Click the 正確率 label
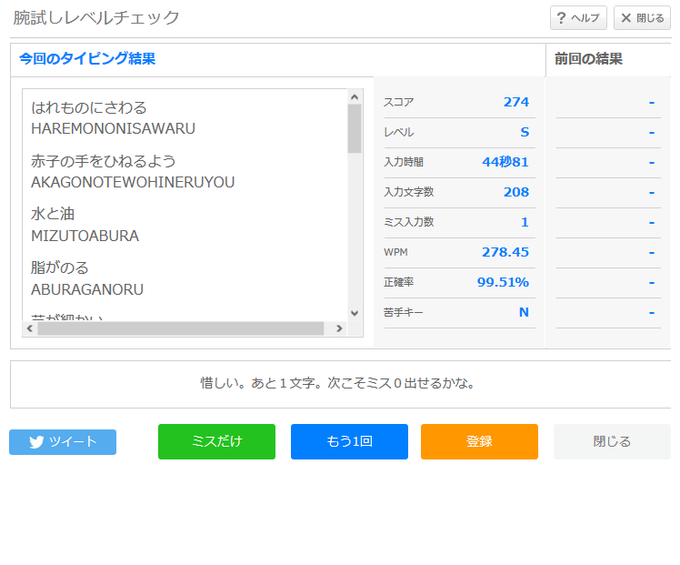This screenshot has width=680, height=565. tap(399, 282)
